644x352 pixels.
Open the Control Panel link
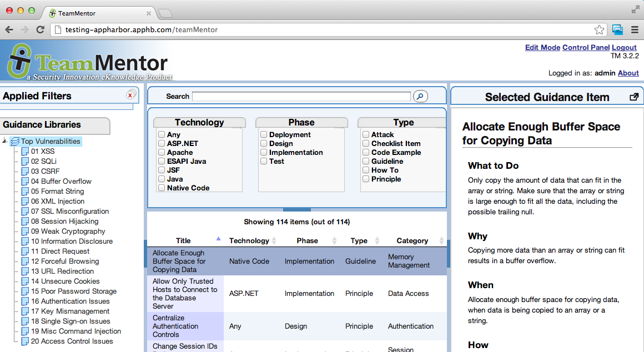(586, 48)
